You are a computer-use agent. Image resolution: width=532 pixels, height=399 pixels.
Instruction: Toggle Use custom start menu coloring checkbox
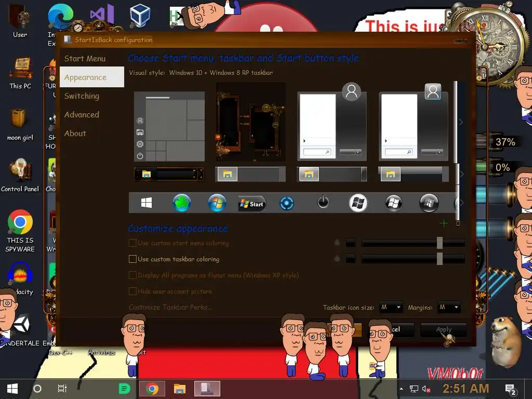(132, 243)
